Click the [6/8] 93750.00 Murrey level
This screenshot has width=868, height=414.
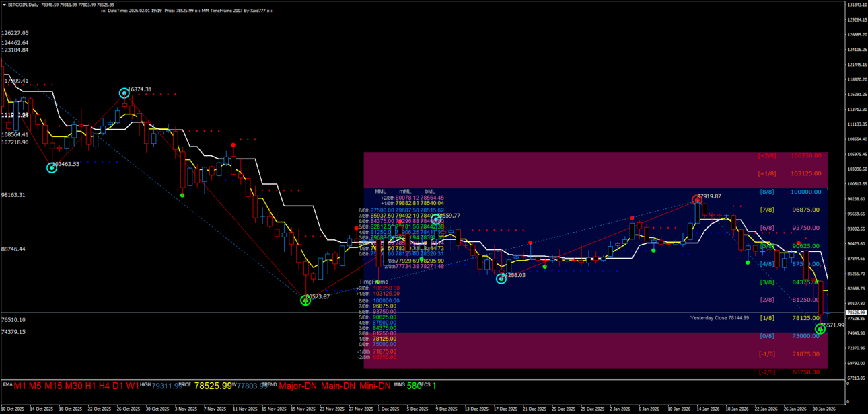click(x=791, y=228)
